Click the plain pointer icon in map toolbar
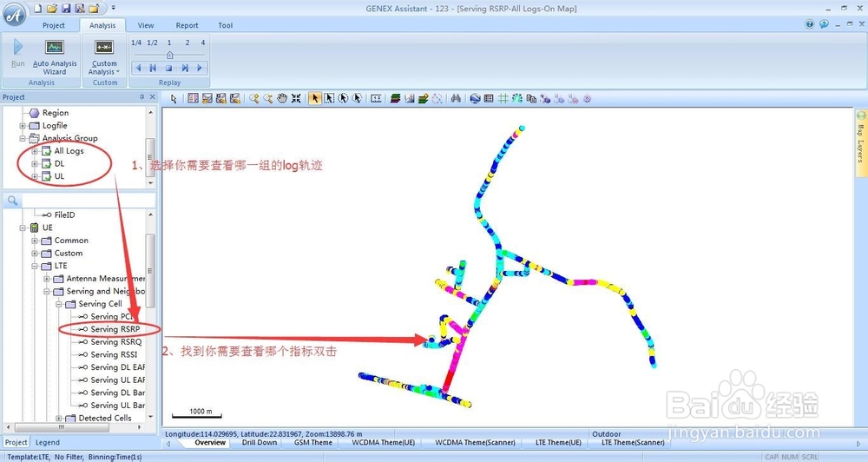 click(x=174, y=99)
